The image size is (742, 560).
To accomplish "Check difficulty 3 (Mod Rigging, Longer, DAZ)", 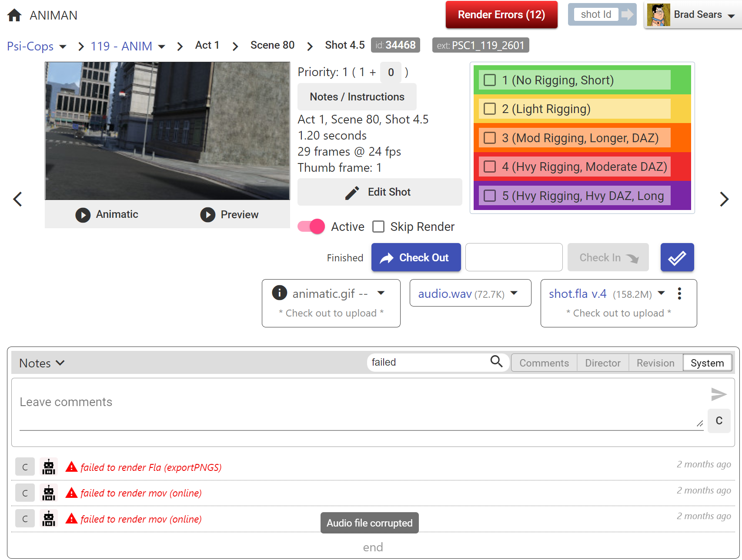I will (x=490, y=138).
